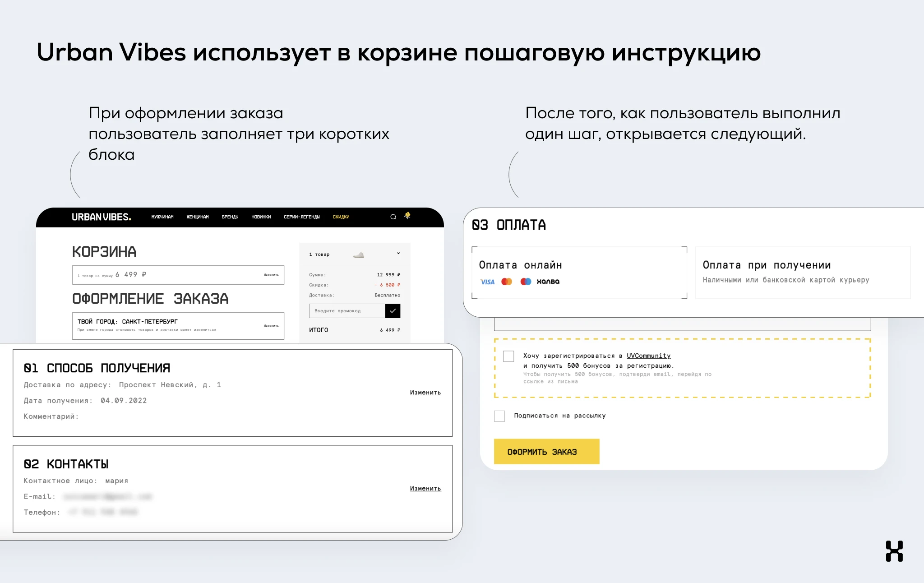Viewport: 924px width, 583px height.
Task: Open the shoe thumbnail in order summary
Action: point(359,255)
